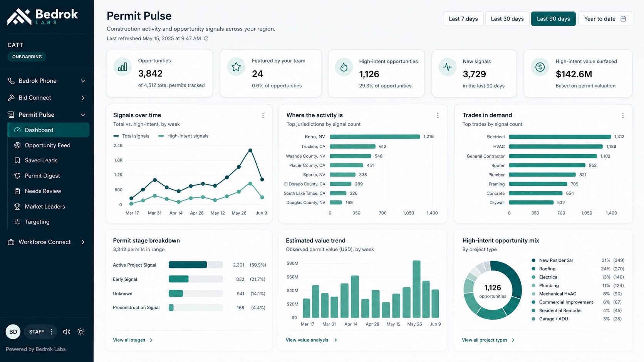Click the "$142.6M" value
Screen dimensions: 644x362
click(x=574, y=74)
